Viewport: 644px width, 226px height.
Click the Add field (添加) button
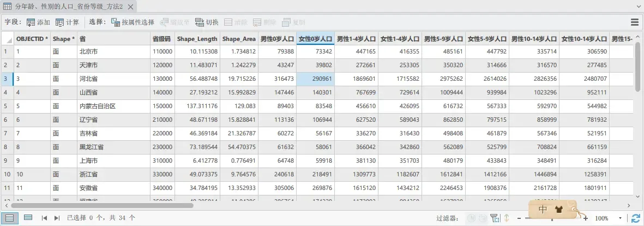(38, 22)
